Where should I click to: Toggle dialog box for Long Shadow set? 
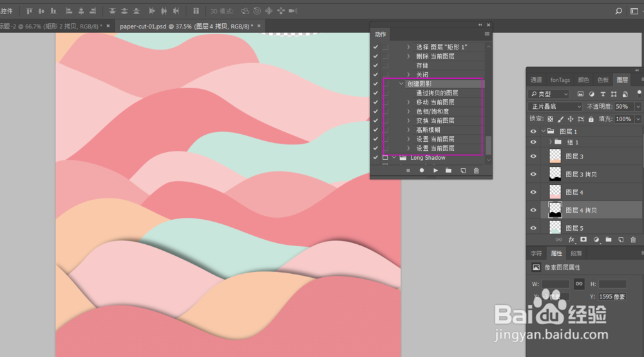[385, 157]
